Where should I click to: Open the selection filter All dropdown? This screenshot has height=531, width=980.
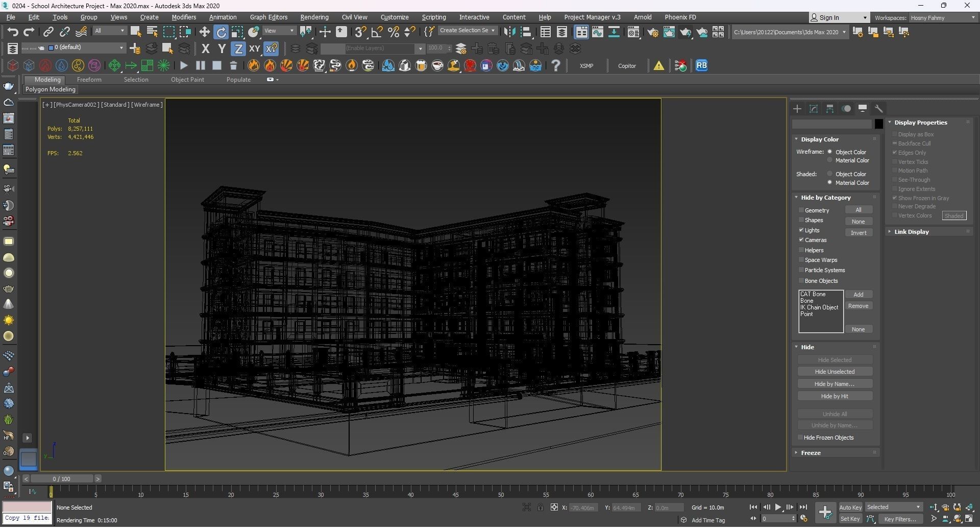[x=109, y=31]
